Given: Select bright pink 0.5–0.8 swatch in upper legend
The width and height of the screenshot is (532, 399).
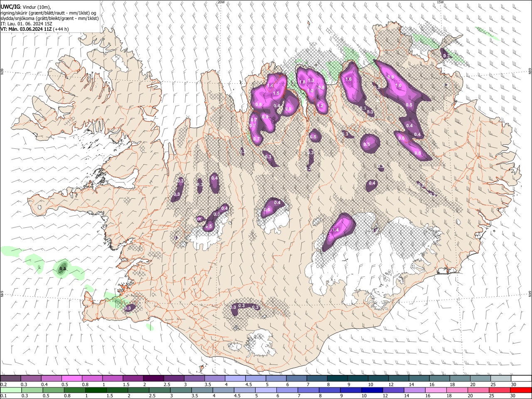Looking at the screenshot, I should 71,379.
